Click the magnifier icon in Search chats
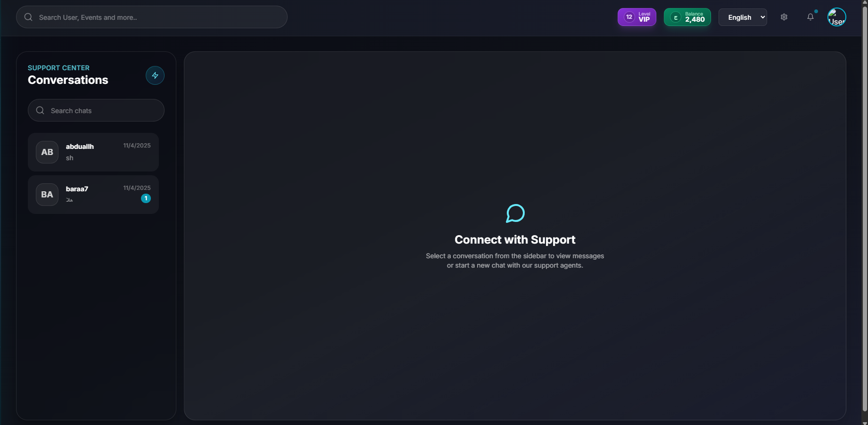The width and height of the screenshot is (868, 425). pos(40,110)
